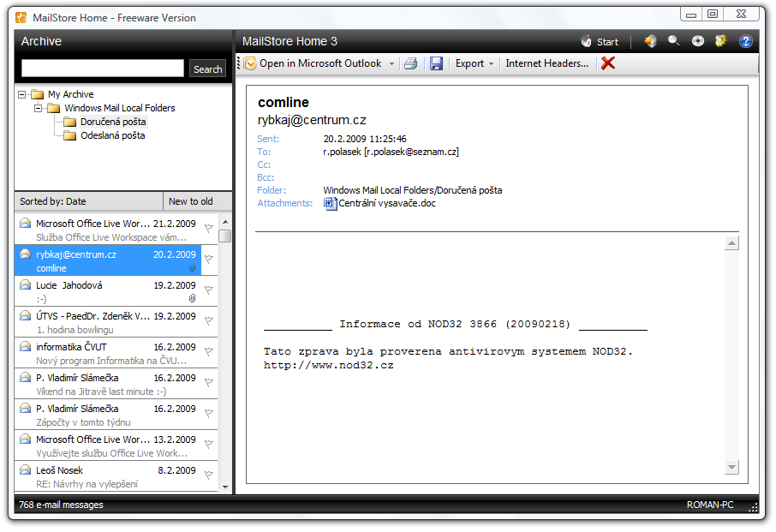Screen dimensions: 776x532
Task: Go to the Start page
Action: click(600, 42)
